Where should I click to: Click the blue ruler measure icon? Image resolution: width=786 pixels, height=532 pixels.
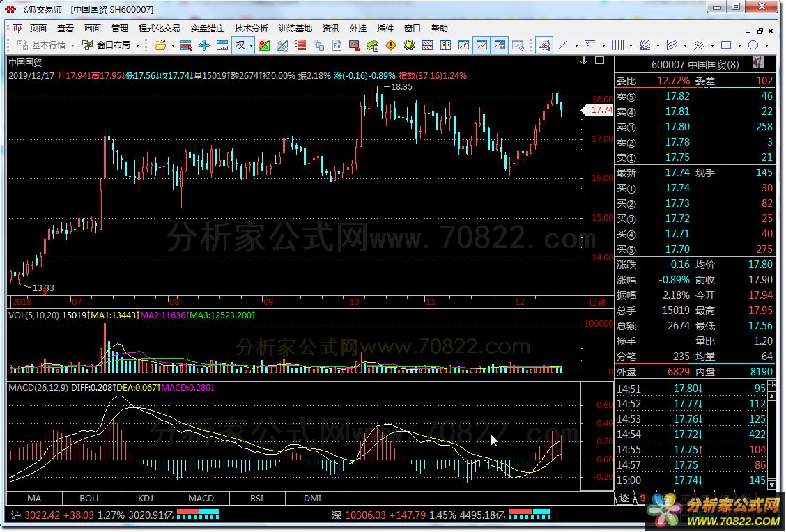[222, 45]
